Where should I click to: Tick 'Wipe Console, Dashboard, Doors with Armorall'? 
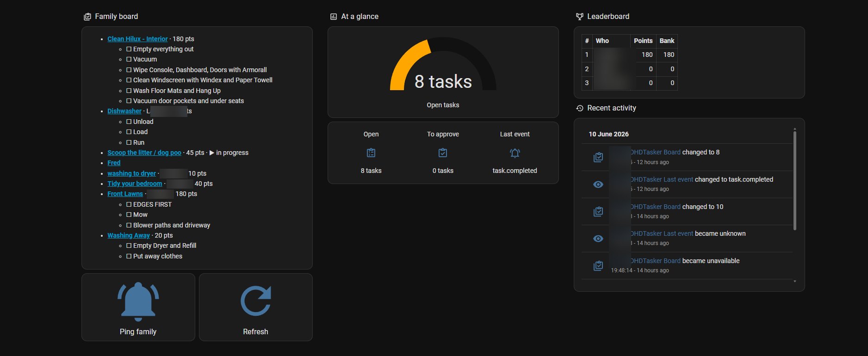pyautogui.click(x=129, y=70)
